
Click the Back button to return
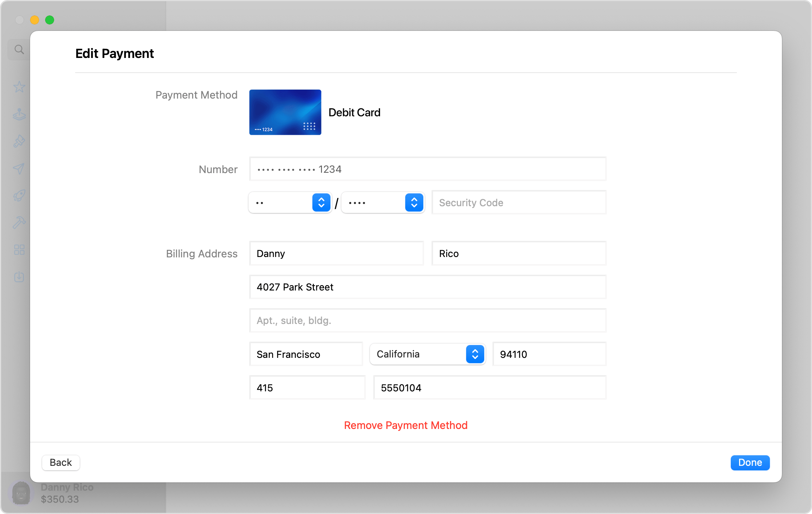click(60, 462)
